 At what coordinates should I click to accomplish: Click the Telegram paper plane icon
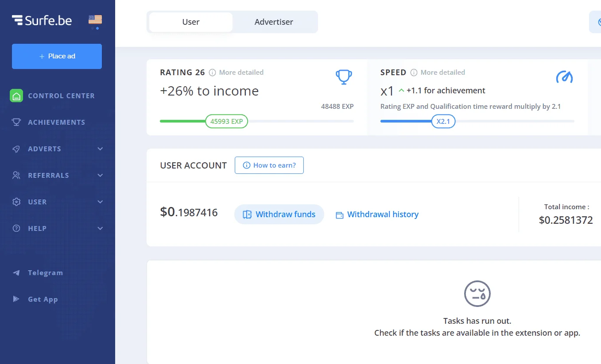coord(16,272)
